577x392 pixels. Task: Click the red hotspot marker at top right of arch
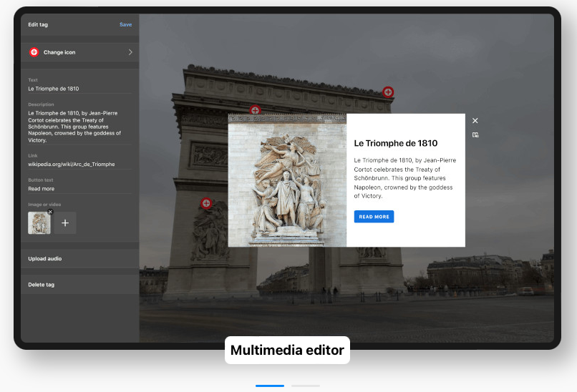[388, 92]
